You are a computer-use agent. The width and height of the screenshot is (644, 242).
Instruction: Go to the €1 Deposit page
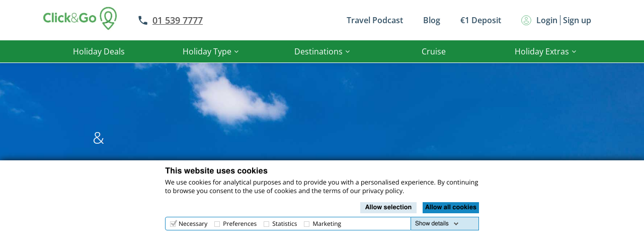[x=480, y=20]
